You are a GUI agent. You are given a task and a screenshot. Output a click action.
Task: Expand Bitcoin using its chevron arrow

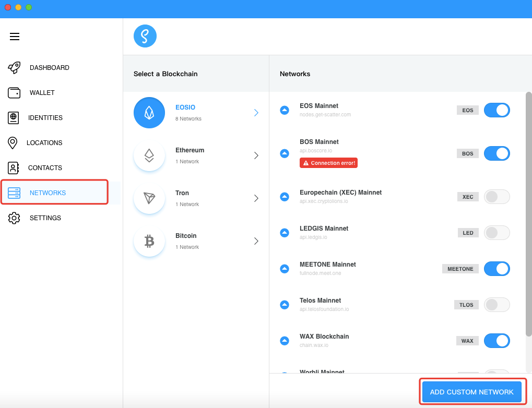[256, 241]
